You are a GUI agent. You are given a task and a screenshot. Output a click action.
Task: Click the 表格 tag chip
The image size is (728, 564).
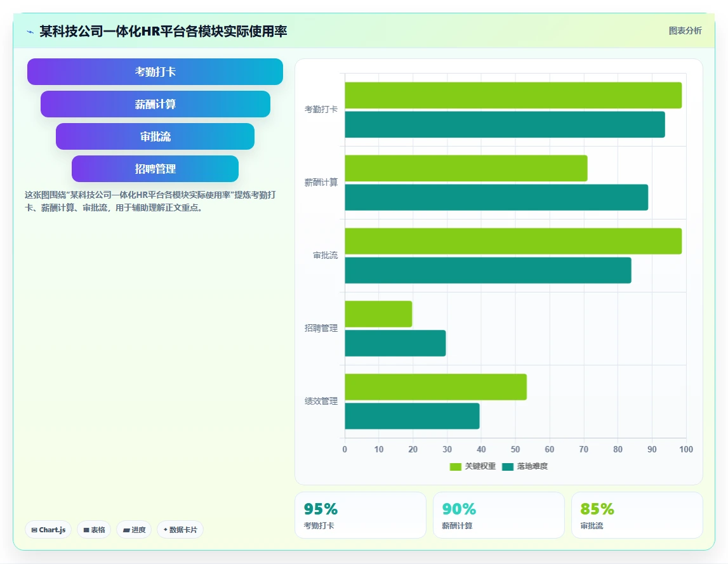click(94, 530)
